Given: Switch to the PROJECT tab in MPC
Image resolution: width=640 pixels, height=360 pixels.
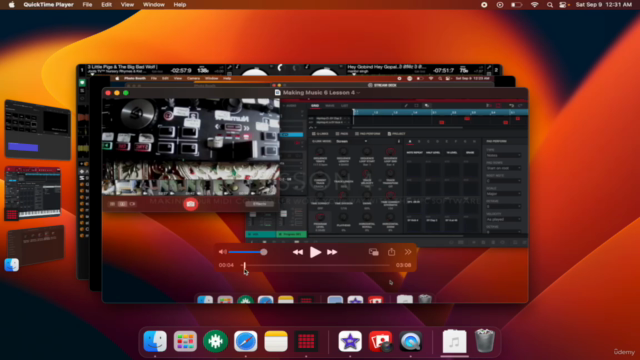Looking at the screenshot, I should (396, 134).
